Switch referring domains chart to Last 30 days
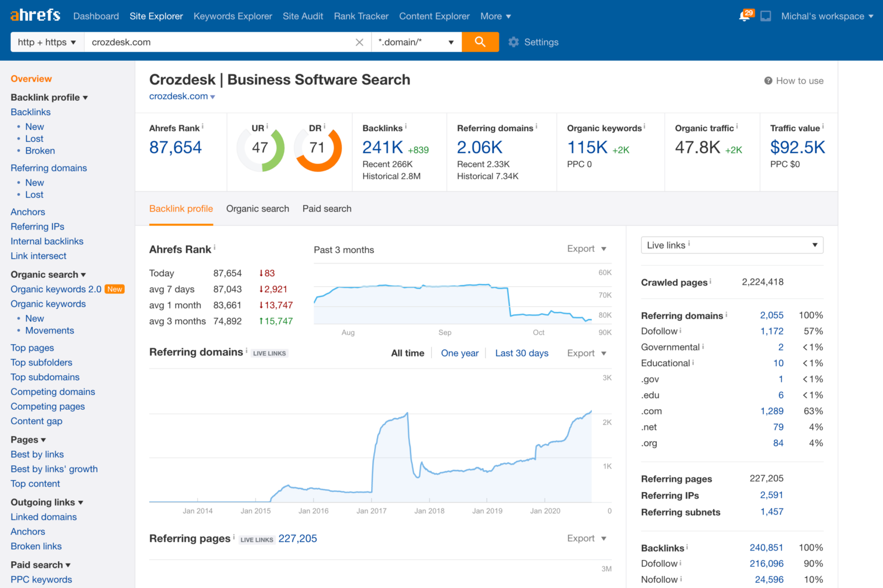Screen dimensions: 883x588 click(x=521, y=353)
